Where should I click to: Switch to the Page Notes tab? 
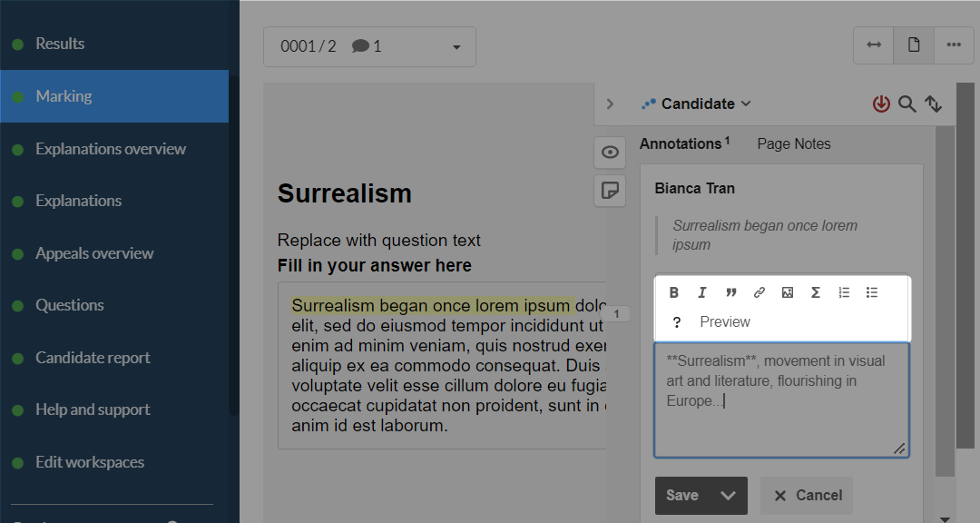click(794, 143)
